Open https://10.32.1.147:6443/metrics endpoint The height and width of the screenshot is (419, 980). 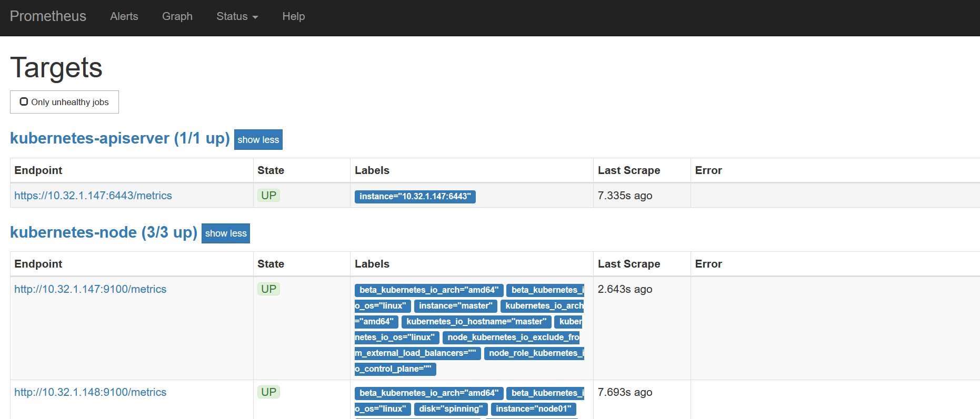coord(93,196)
